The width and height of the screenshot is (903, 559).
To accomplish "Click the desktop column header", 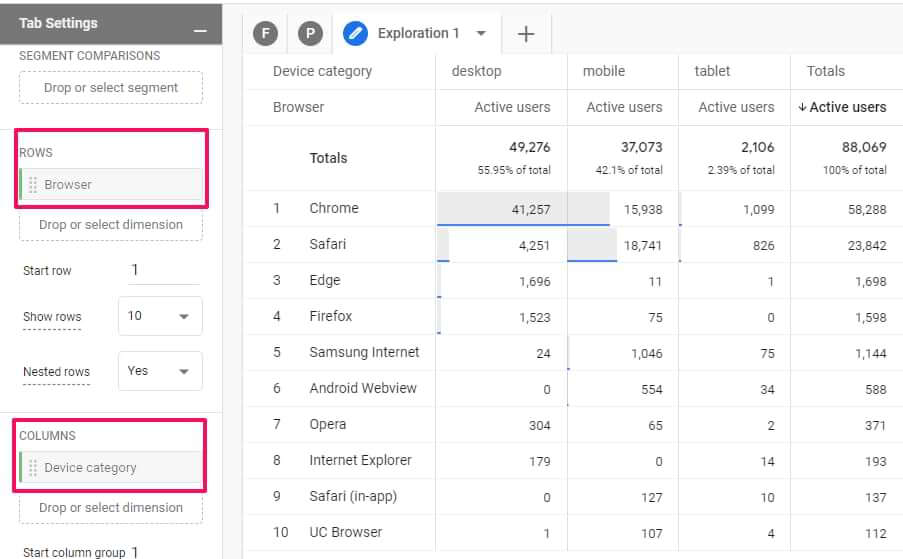I will coord(476,71).
